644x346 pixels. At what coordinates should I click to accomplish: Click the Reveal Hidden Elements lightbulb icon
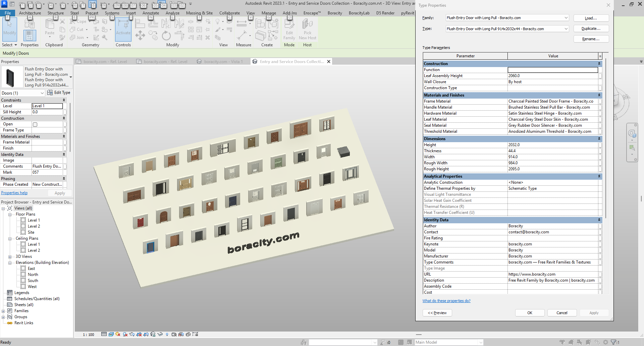coord(167,334)
